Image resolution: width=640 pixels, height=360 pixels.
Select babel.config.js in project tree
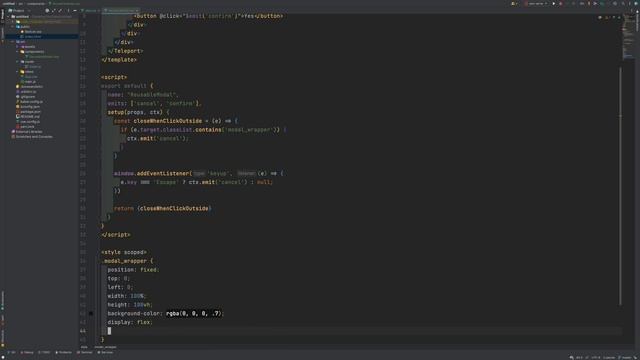point(29,102)
